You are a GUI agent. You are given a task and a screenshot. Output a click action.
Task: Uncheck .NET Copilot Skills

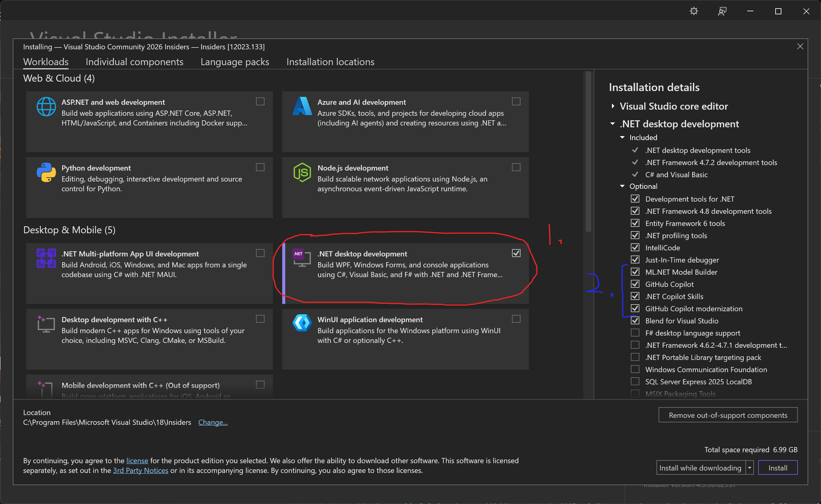tap(635, 296)
